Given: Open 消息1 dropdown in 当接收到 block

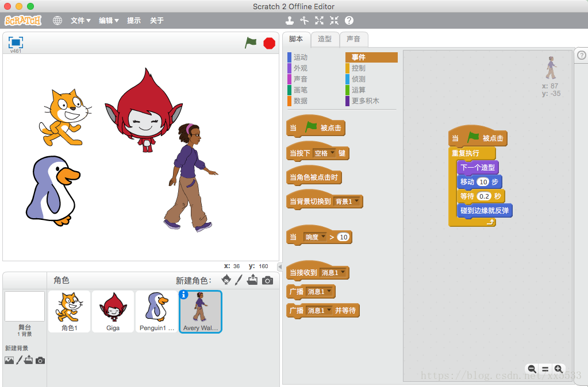Looking at the screenshot, I should point(333,273).
